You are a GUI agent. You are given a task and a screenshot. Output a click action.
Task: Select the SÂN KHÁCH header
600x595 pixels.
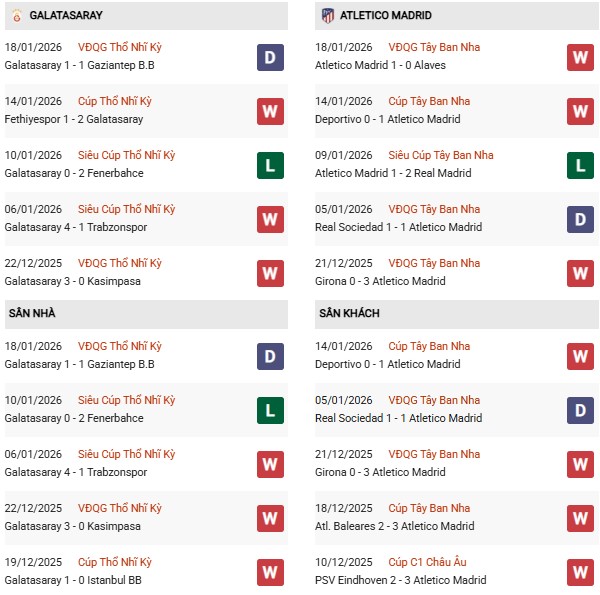349,314
